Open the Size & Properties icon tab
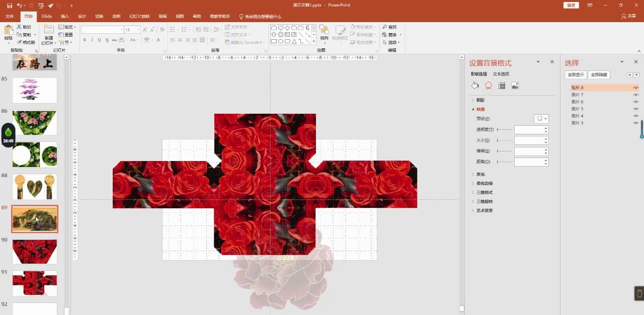 [x=502, y=86]
